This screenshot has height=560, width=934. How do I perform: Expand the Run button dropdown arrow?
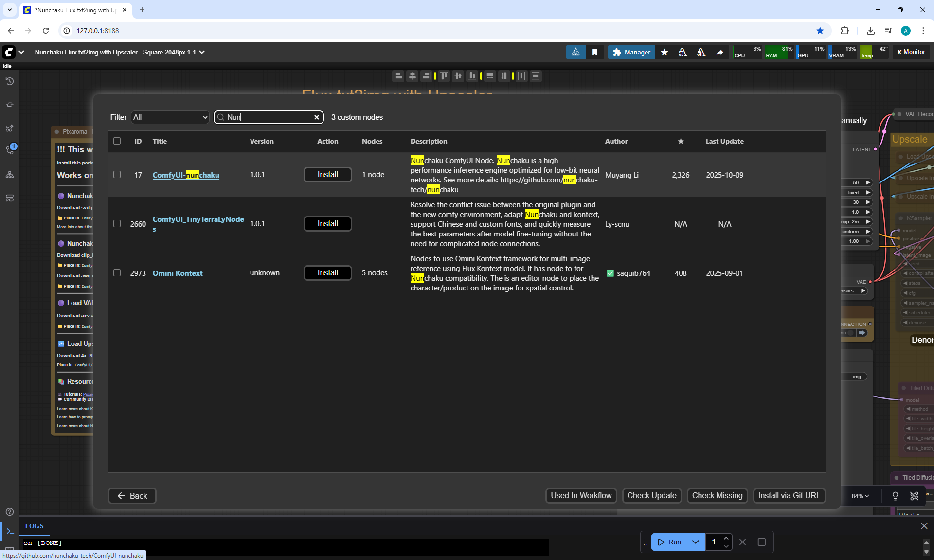696,542
